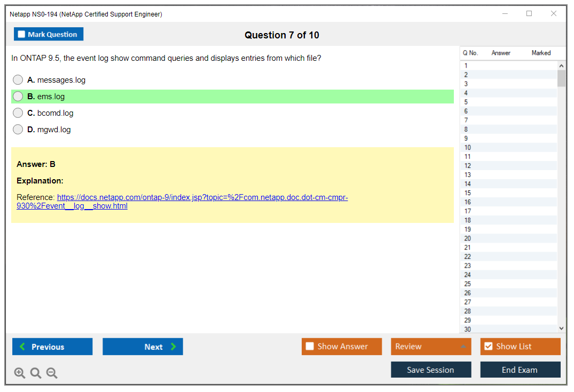Click Save Session button
574x392 pixels.
[431, 370]
